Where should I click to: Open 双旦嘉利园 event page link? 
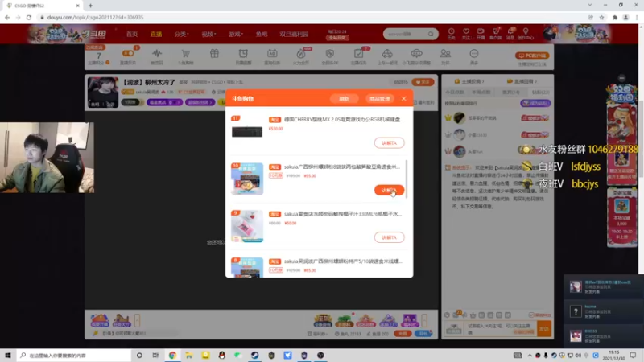pos(294,34)
